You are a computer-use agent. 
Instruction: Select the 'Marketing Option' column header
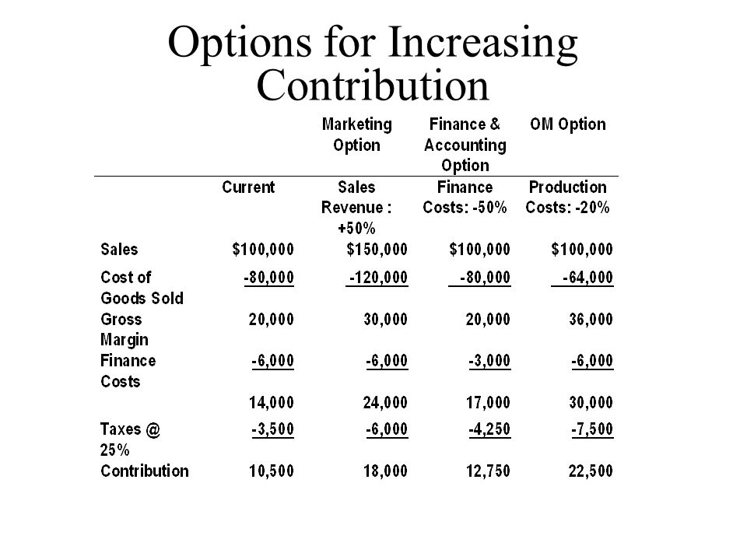coord(357,135)
